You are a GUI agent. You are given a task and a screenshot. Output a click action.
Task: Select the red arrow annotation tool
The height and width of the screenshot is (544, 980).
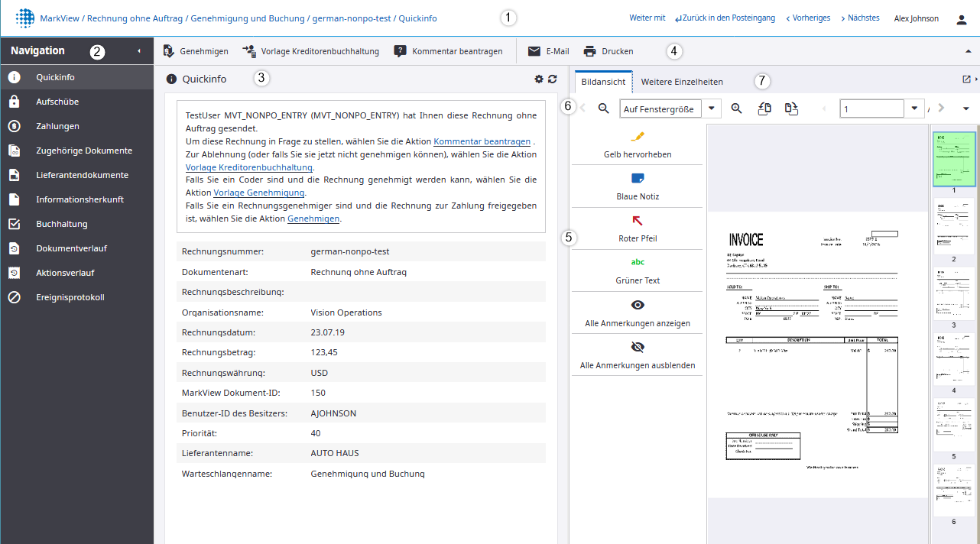click(x=637, y=228)
